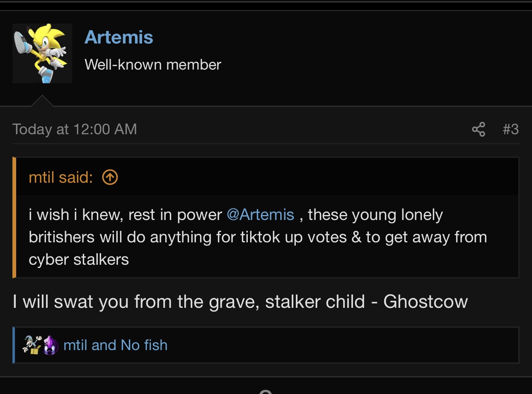
Task: Click the 'Well-known member' user title
Action: point(153,65)
